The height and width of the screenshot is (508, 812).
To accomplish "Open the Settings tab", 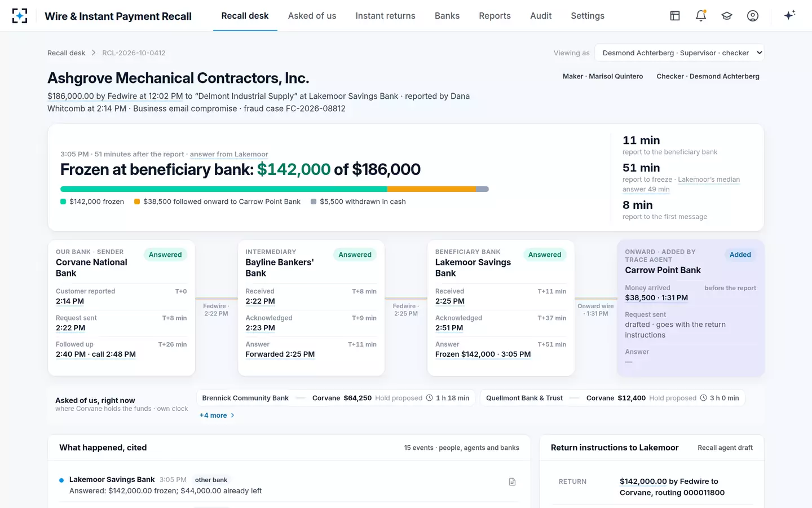I will pos(588,16).
